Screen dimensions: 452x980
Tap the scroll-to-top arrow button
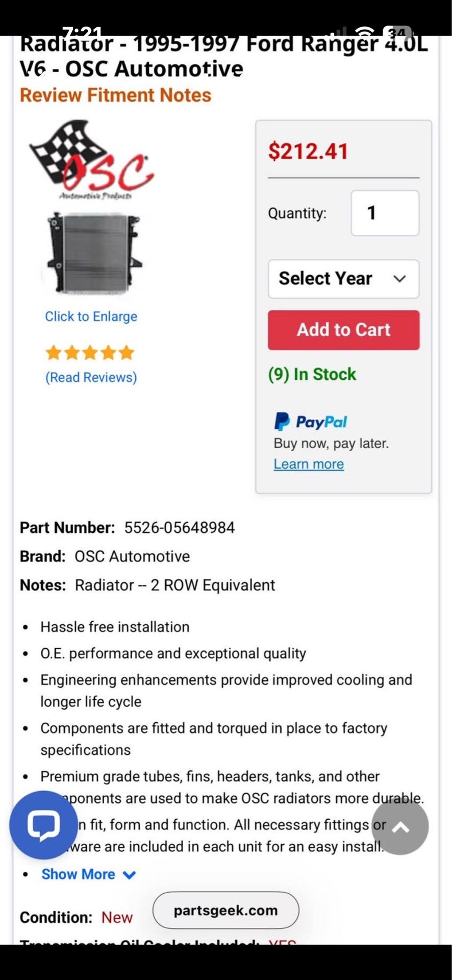pyautogui.click(x=400, y=826)
